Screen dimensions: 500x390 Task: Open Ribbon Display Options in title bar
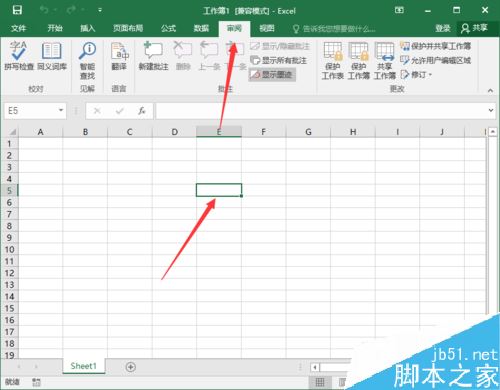tap(399, 10)
